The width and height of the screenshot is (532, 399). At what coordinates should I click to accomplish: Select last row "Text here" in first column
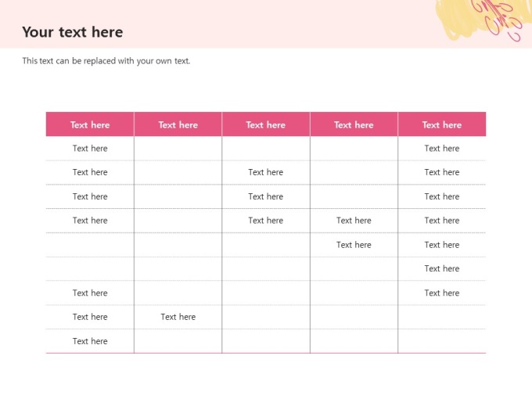90,341
